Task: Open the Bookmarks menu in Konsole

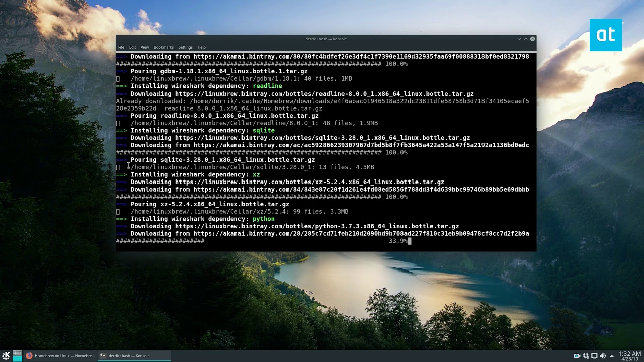Action: coord(164,47)
